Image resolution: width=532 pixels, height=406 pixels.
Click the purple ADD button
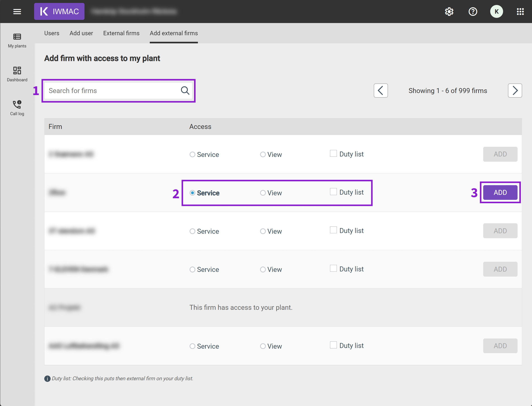click(500, 192)
